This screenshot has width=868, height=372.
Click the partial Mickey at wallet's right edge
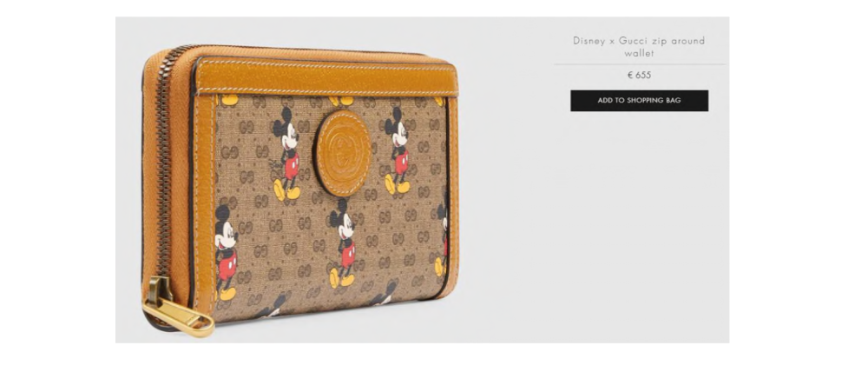coord(442,234)
